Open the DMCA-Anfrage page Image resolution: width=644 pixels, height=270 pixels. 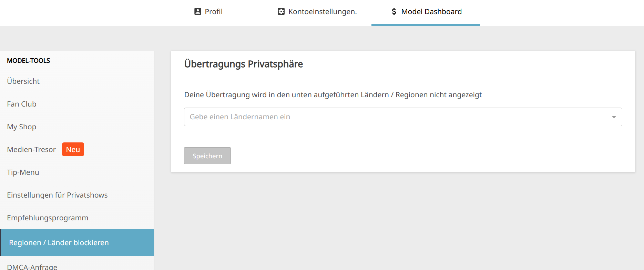click(x=32, y=267)
